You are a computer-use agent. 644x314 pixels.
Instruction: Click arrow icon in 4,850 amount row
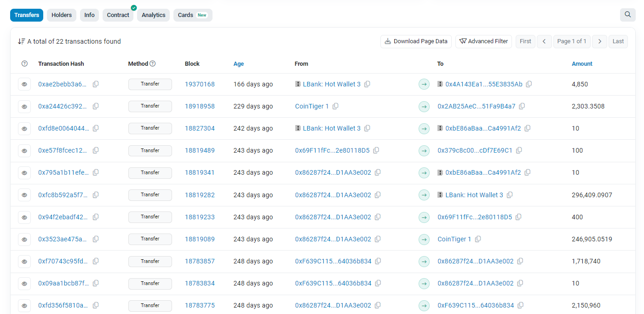[424, 84]
